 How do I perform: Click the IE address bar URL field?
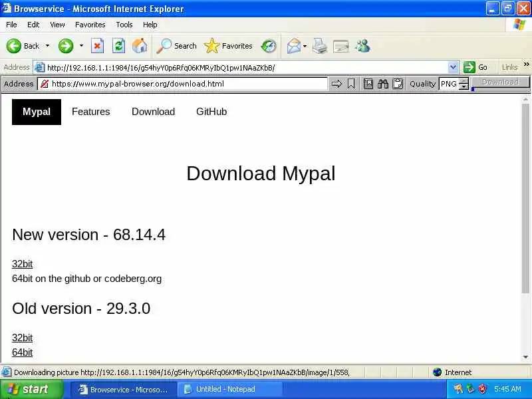pyautogui.click(x=247, y=68)
